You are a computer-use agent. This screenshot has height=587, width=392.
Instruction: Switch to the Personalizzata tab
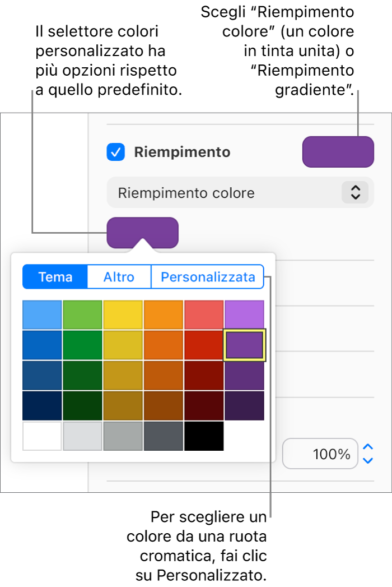207,276
